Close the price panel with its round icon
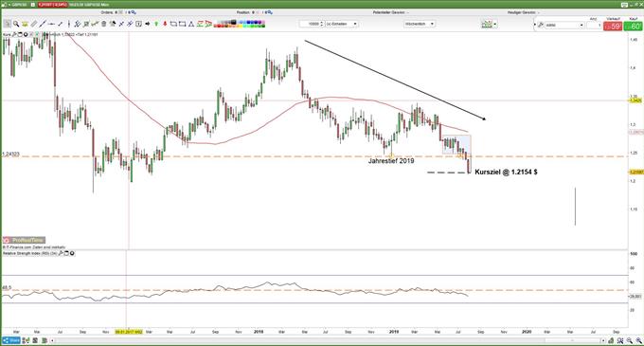Image resolution: width=644 pixels, height=346 pixels. pos(26,34)
